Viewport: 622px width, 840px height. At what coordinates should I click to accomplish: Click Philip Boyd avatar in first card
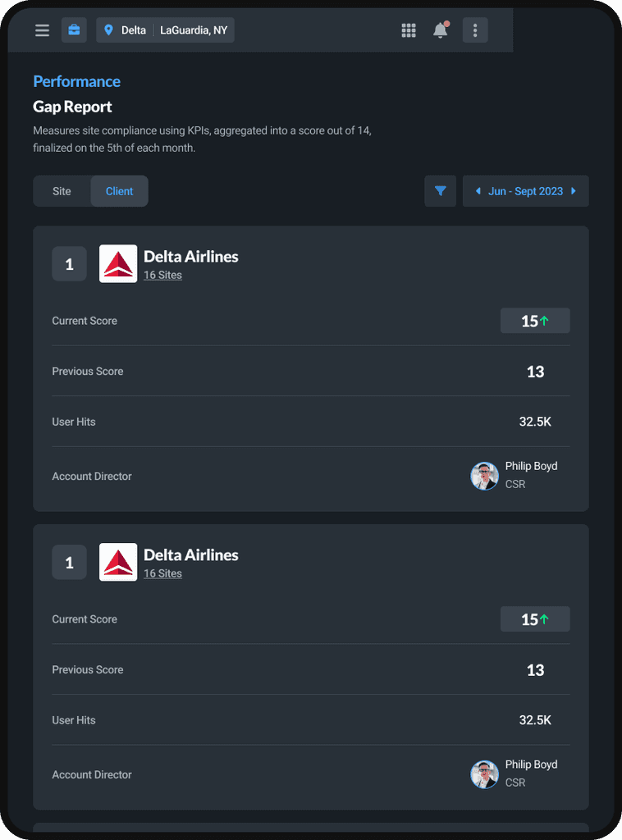pos(485,476)
